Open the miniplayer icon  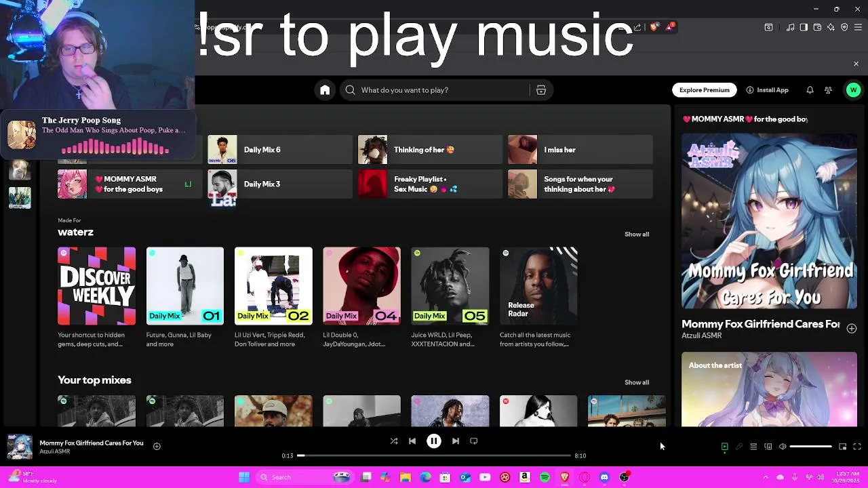[x=843, y=447]
